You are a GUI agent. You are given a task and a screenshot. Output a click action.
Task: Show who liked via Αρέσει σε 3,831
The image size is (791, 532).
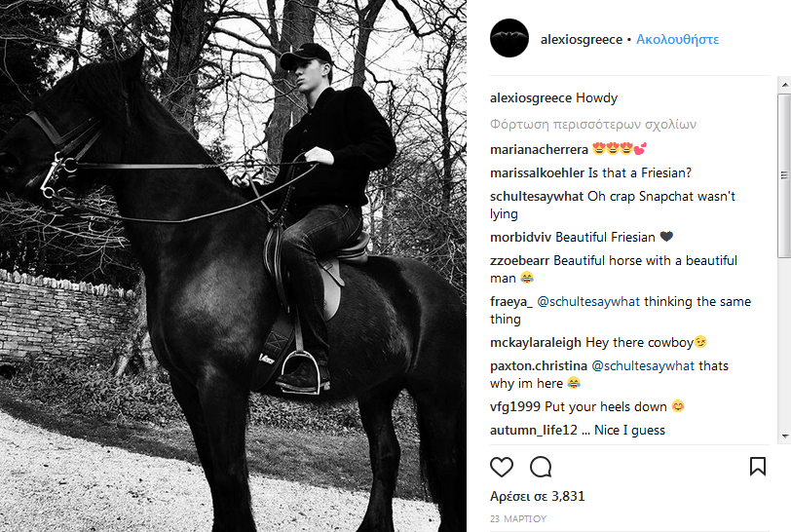(x=538, y=496)
